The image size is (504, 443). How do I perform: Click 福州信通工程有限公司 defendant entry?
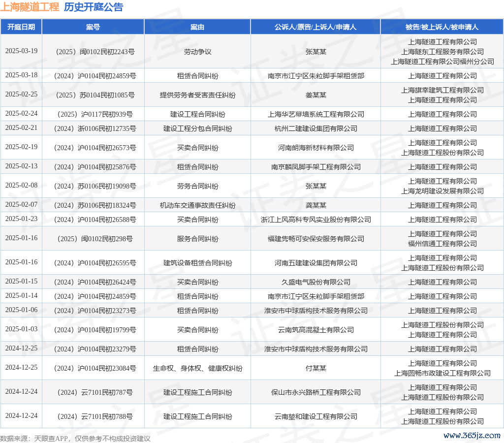point(442,244)
